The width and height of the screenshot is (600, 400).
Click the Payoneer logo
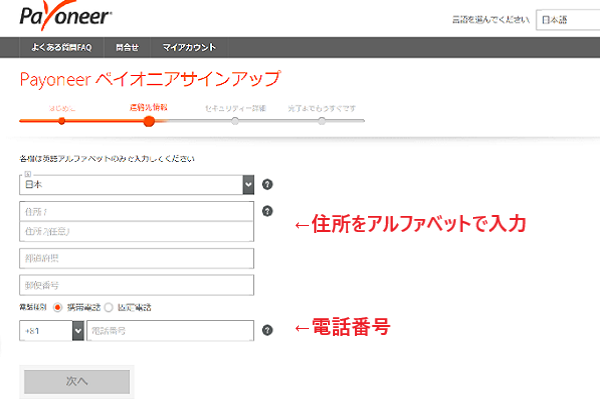click(x=65, y=16)
